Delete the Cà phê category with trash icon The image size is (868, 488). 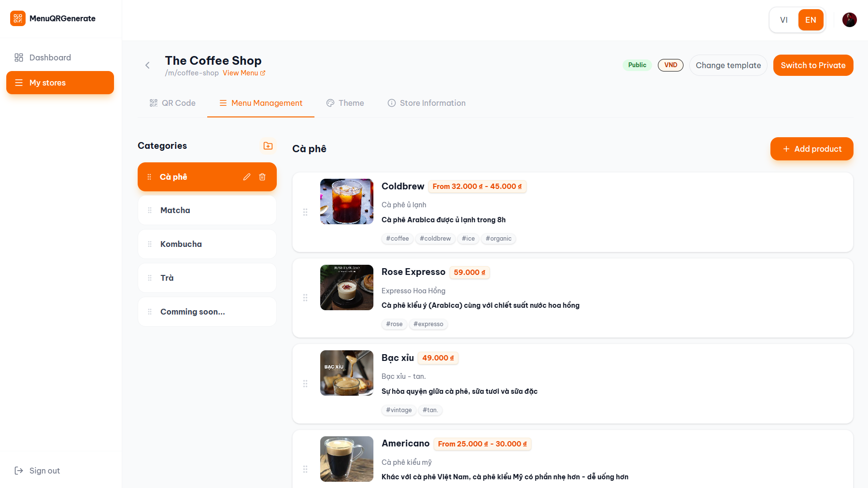[x=262, y=177]
